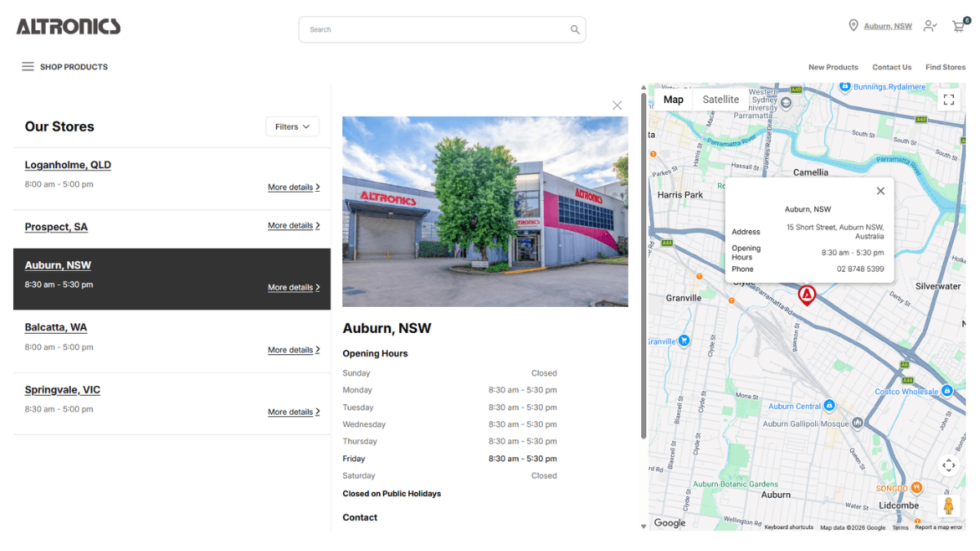
Task: Open More details for Loganholme, QLD
Action: (293, 187)
